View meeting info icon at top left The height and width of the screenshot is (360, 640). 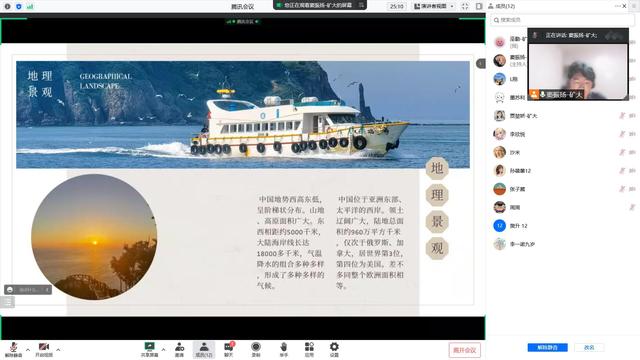(7, 6)
